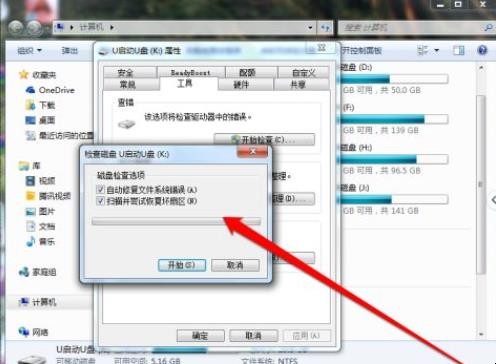Open the change view dropdown arrow
Screen dimensions: 496x364
(436, 51)
